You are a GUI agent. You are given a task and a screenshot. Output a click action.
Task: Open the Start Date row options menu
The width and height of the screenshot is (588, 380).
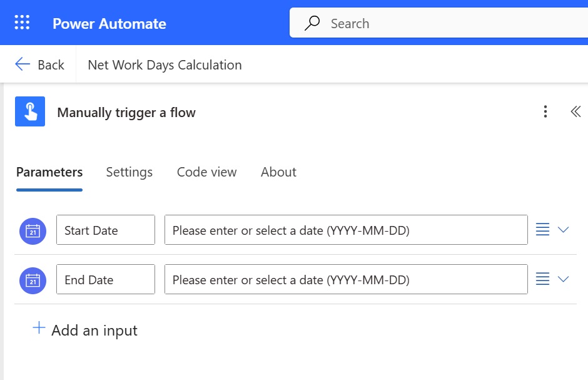542,230
